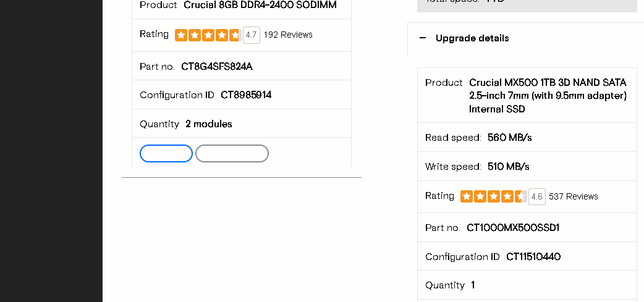Click the blue outlined button below Quantity 2 modules
Screen dimensions: 644x302
166,153
